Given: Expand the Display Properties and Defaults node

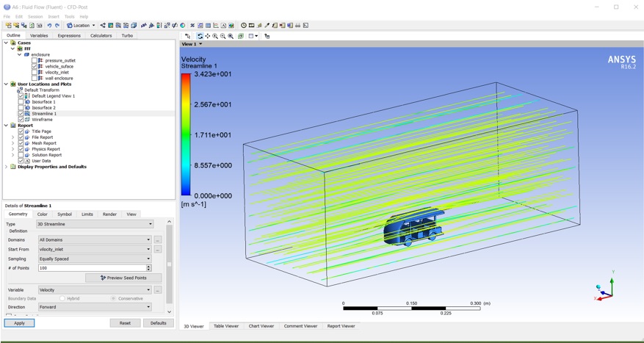Looking at the screenshot, I should tap(6, 167).
